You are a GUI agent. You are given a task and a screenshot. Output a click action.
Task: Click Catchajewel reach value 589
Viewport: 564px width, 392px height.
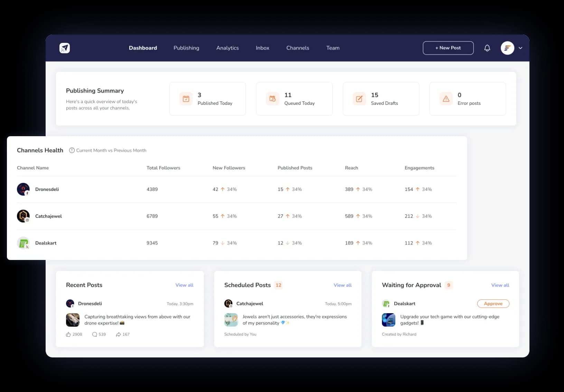click(349, 216)
